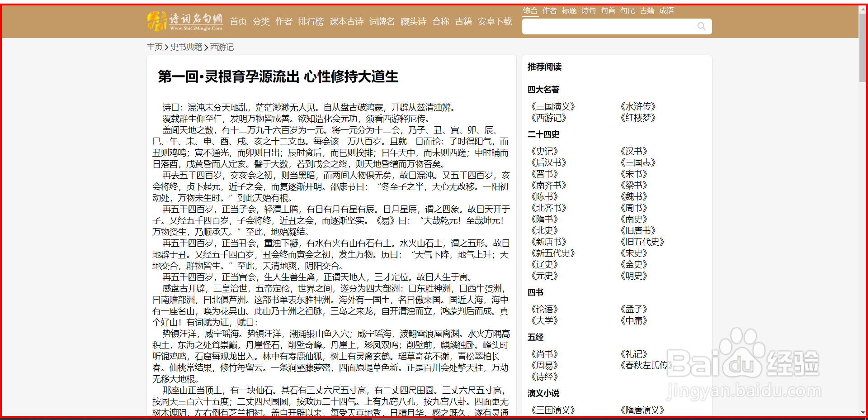Select the 标题 search tab

coord(569,10)
